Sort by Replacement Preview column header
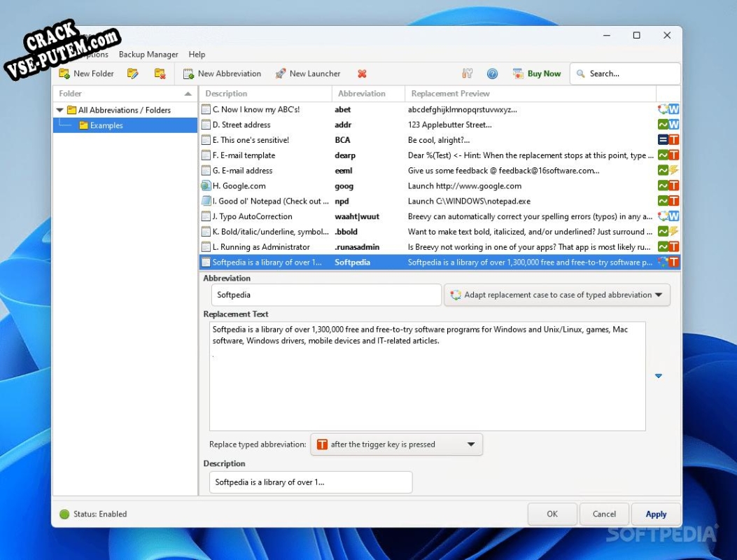The height and width of the screenshot is (560, 737). click(x=531, y=94)
